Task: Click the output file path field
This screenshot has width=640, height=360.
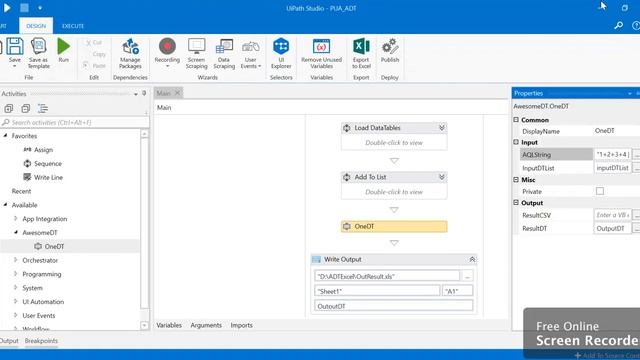Action: (x=387, y=276)
